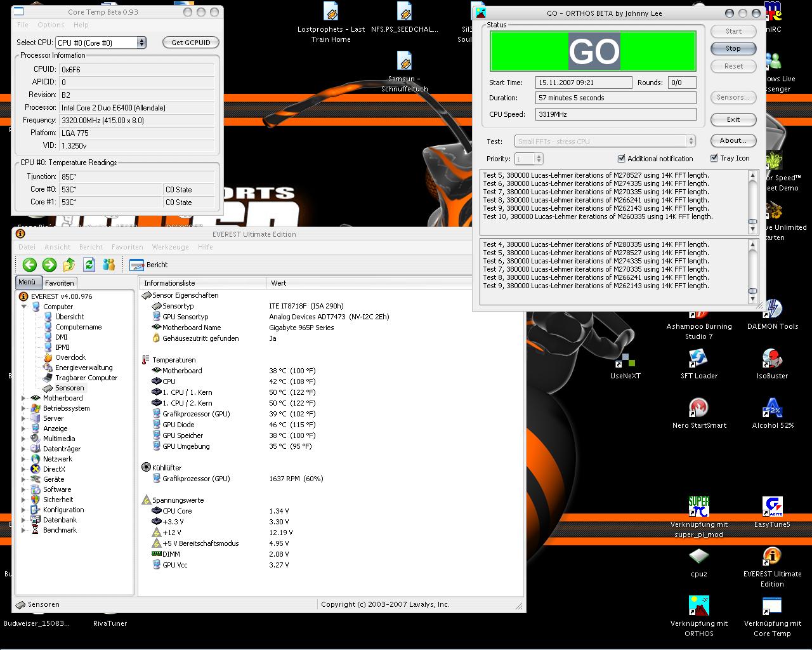Open Datei menu in EVEREST
Image resolution: width=812 pixels, height=650 pixels.
tap(27, 247)
